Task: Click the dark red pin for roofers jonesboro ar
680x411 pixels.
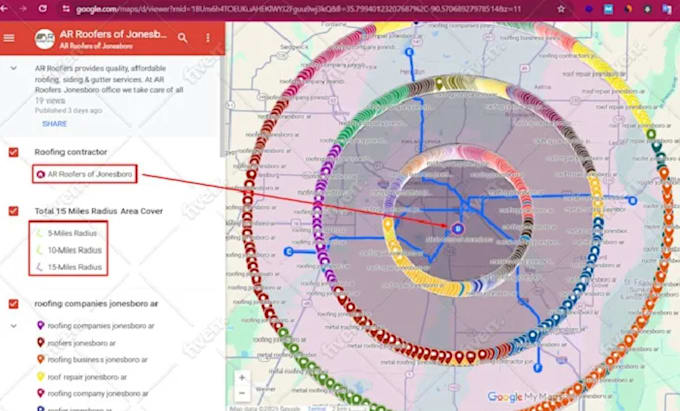Action: click(40, 342)
